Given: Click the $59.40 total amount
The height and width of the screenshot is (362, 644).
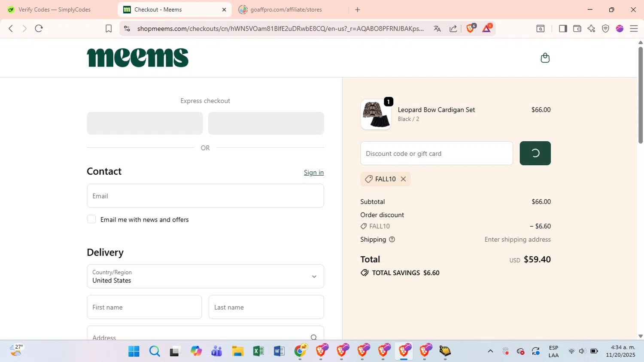Looking at the screenshot, I should tap(537, 259).
